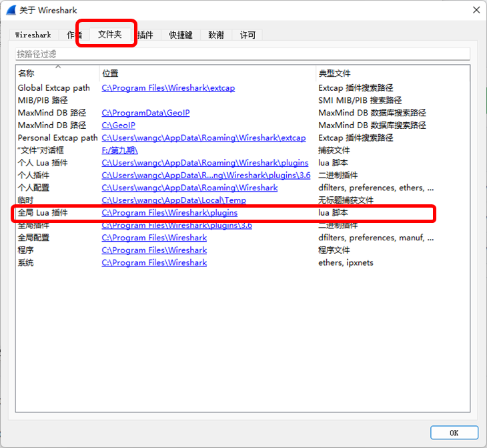Select the 文件夹 tab

coord(110,34)
